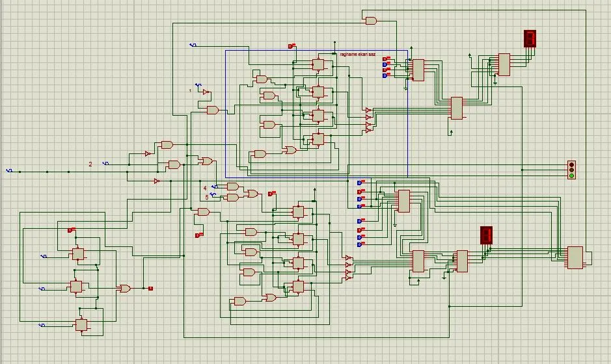This screenshot has width=611, height=364.
Task: Toggle the logic state above the blue box
Action: pos(292,46)
